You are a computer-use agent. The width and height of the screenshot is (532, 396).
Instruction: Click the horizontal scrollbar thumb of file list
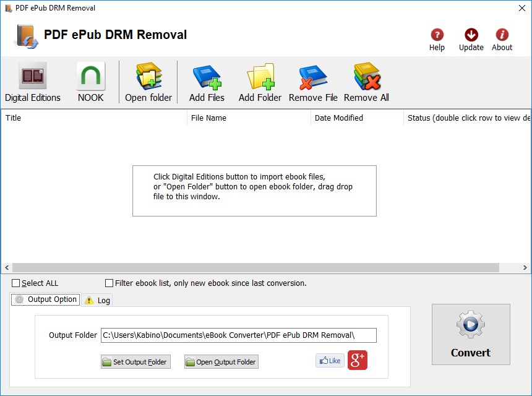[255, 267]
